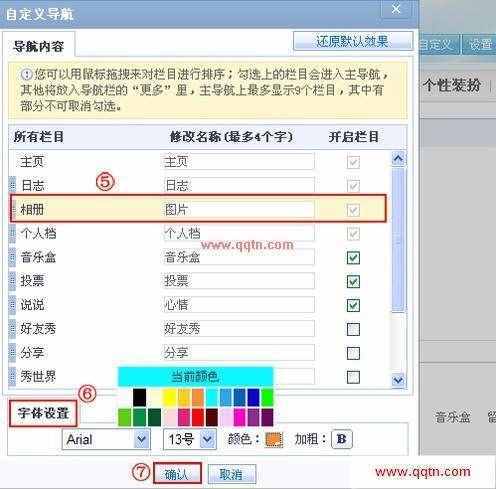Click the scrollbar down arrow

point(398,380)
